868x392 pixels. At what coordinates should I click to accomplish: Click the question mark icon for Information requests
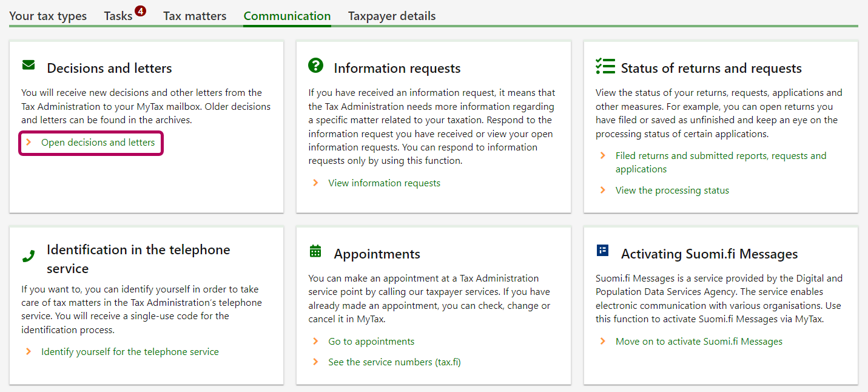pos(315,66)
